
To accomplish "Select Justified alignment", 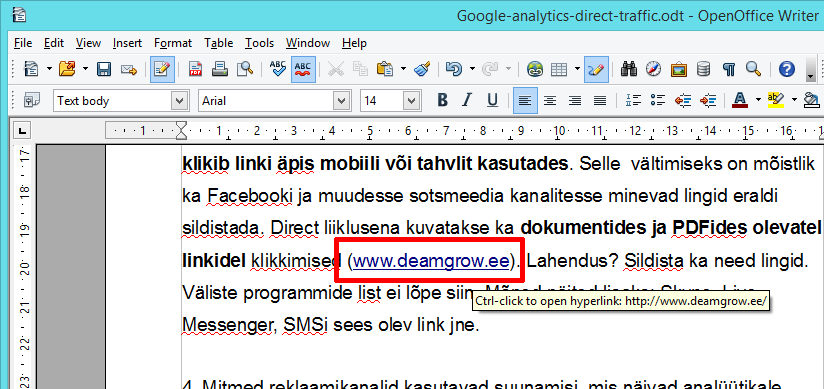I will [600, 100].
